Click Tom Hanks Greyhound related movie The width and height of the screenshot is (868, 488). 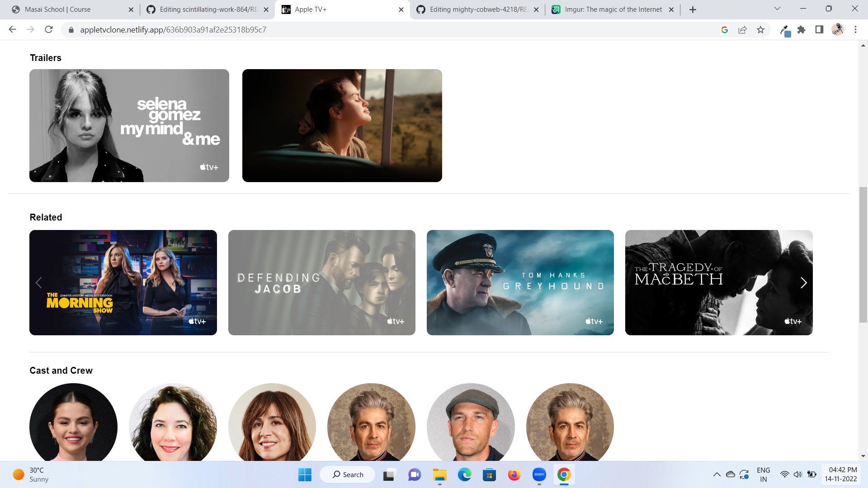click(520, 282)
